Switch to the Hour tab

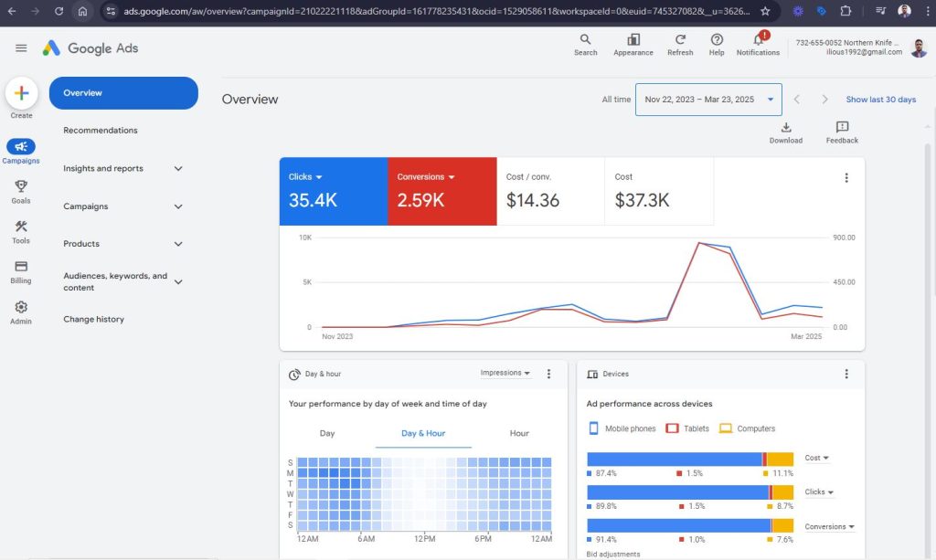point(519,433)
